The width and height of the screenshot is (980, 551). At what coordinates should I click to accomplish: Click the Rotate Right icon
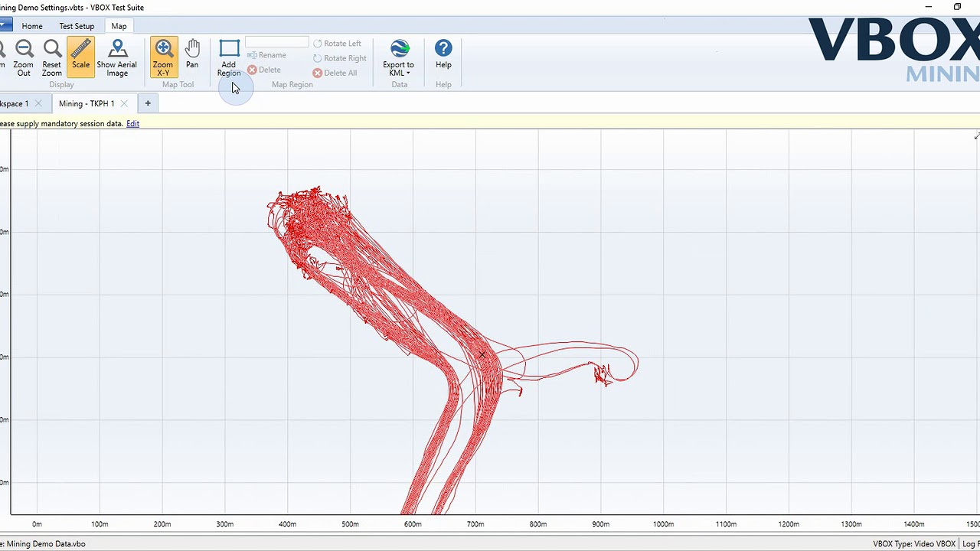pos(318,58)
